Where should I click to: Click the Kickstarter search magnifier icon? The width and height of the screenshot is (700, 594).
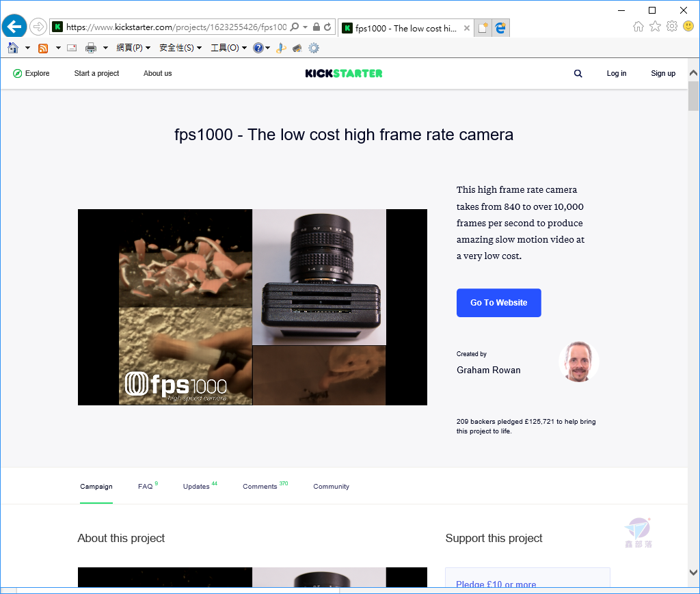(x=578, y=74)
